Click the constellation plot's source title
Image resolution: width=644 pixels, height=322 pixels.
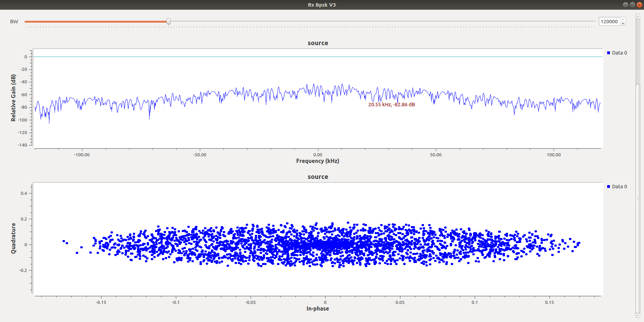click(318, 177)
